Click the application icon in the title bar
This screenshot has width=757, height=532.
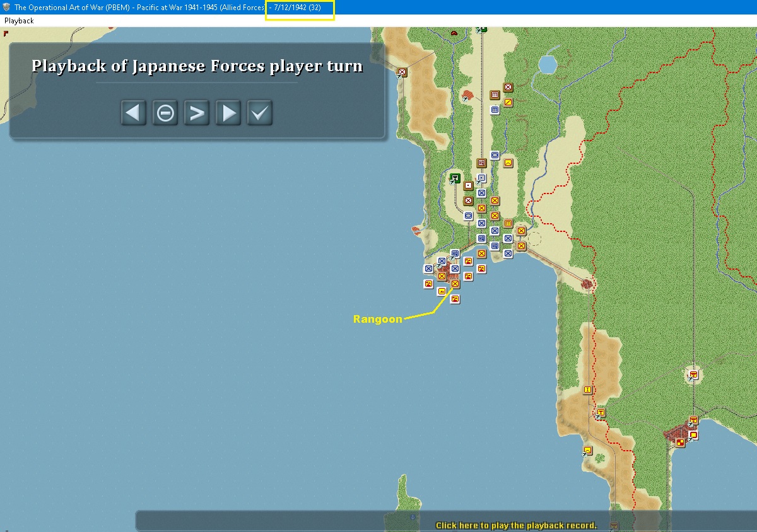[6, 7]
